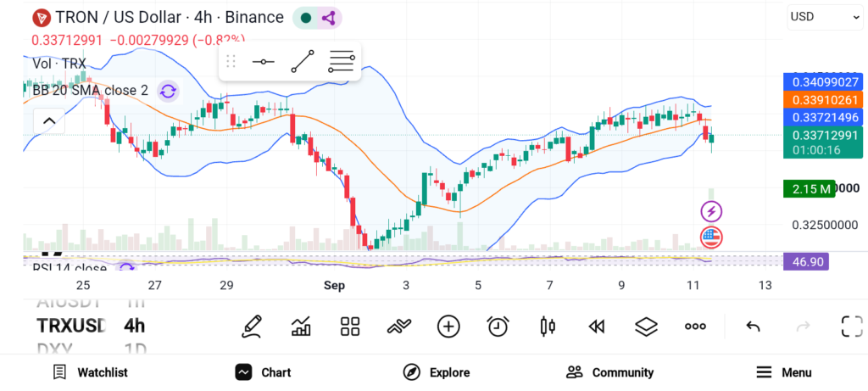Click the 13 date on time axis
Image resolution: width=868 pixels, height=391 pixels.
(765, 286)
